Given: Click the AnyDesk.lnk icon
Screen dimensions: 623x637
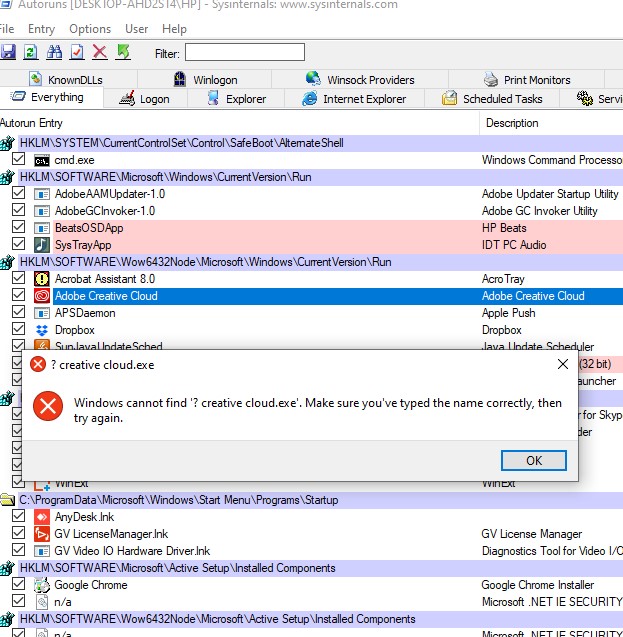Looking at the screenshot, I should pos(41,517).
